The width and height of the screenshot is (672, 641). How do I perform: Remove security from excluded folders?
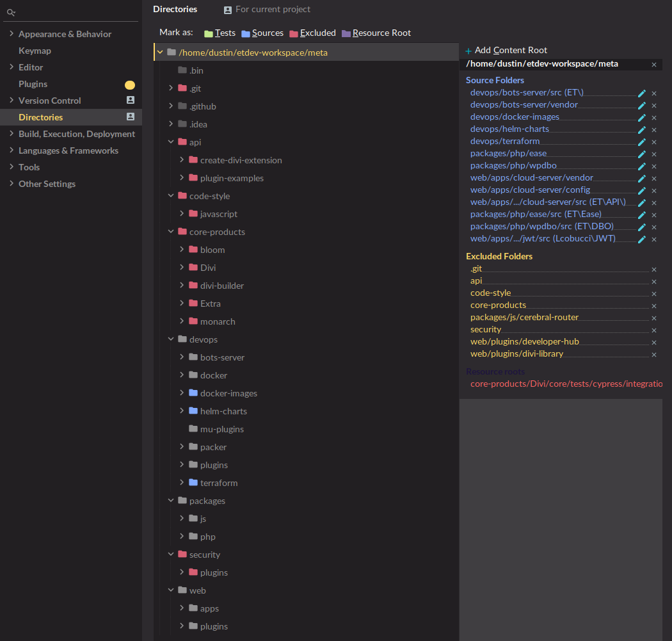(x=654, y=330)
